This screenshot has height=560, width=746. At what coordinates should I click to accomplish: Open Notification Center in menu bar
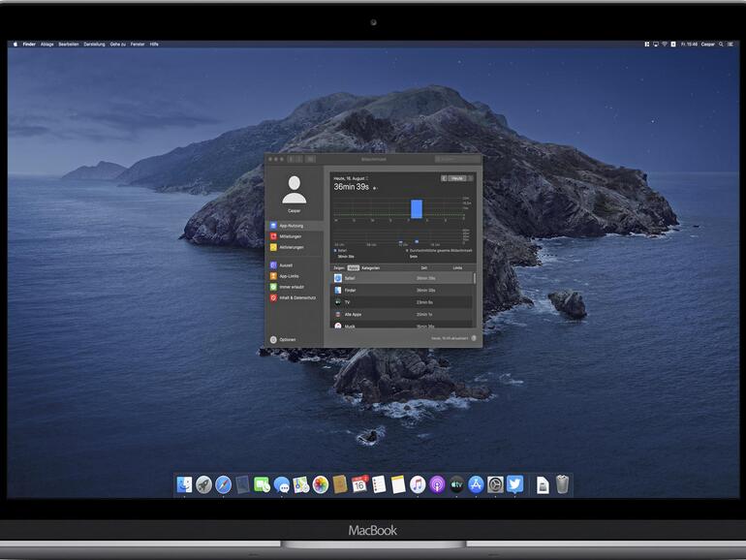pos(730,44)
